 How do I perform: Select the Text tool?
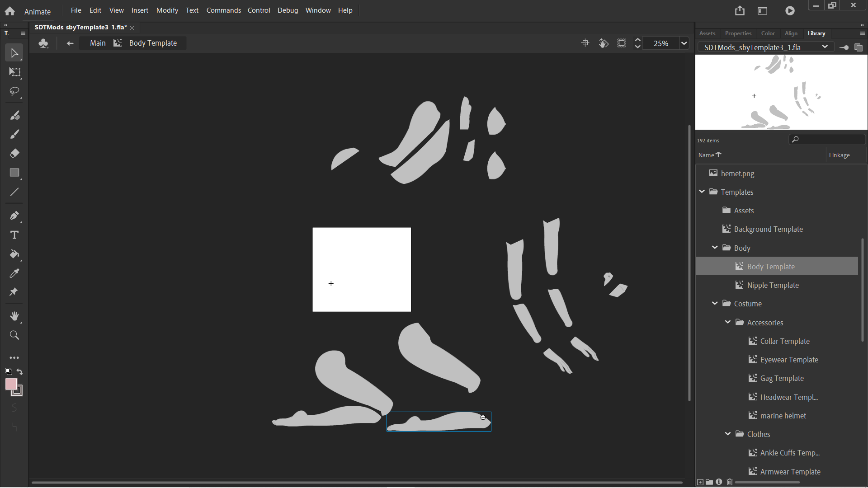[x=14, y=235]
